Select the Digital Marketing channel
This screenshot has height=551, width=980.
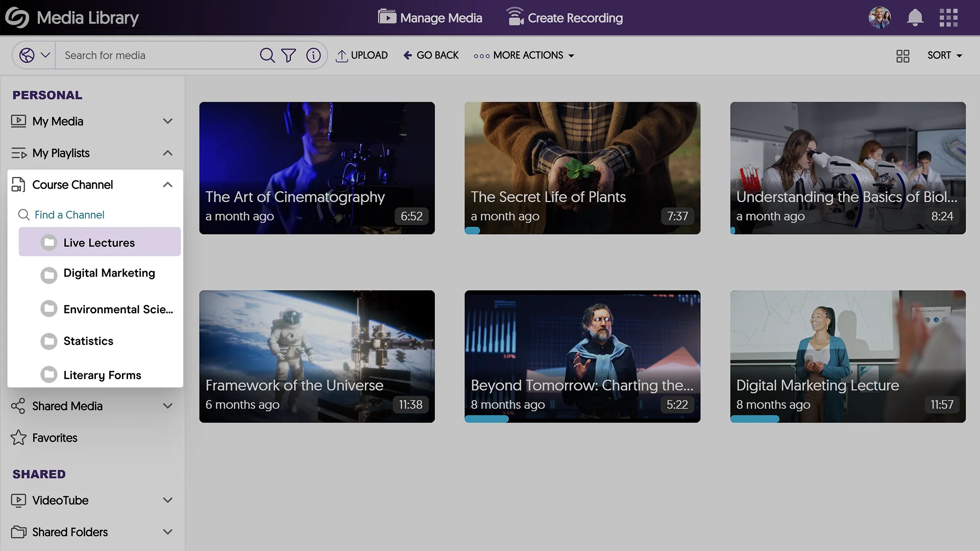[x=109, y=273]
